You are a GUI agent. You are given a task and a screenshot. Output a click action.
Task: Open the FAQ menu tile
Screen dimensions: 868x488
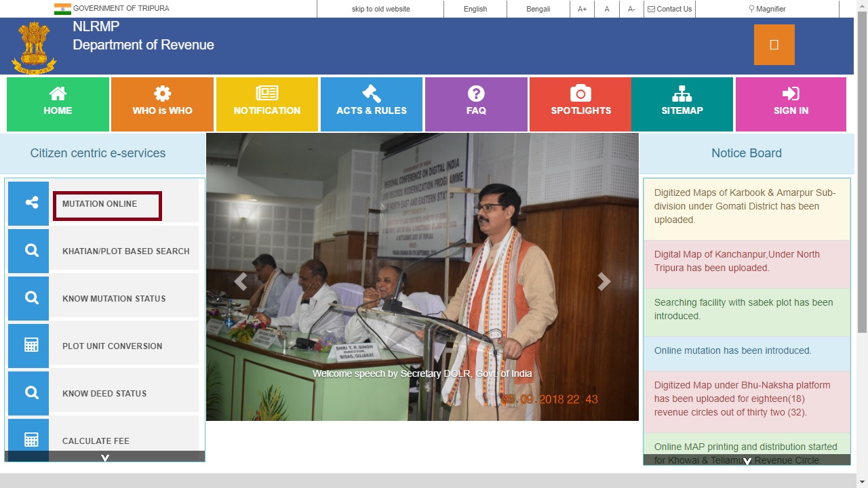click(476, 104)
